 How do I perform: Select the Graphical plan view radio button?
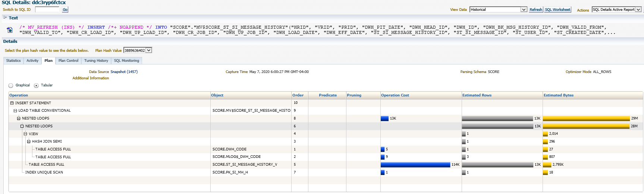tap(11, 86)
